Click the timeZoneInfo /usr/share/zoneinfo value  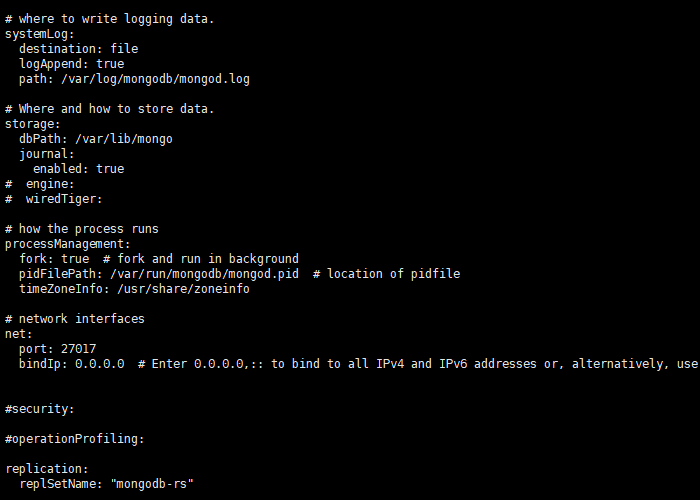[183, 289]
